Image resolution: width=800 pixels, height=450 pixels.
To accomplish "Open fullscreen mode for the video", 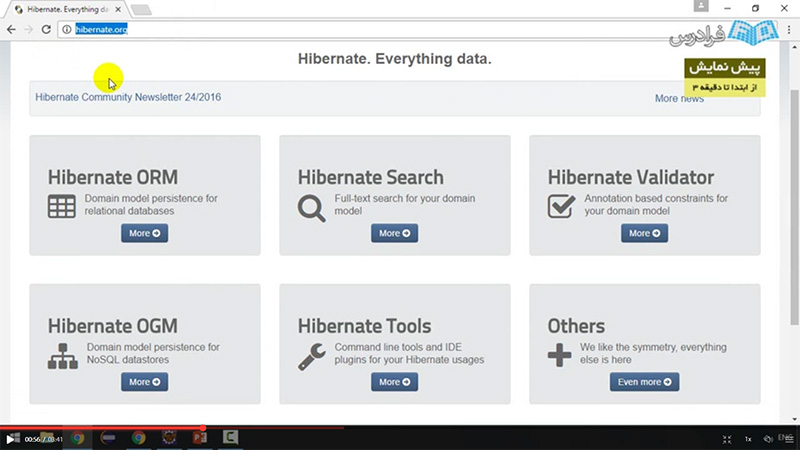I will pyautogui.click(x=727, y=439).
